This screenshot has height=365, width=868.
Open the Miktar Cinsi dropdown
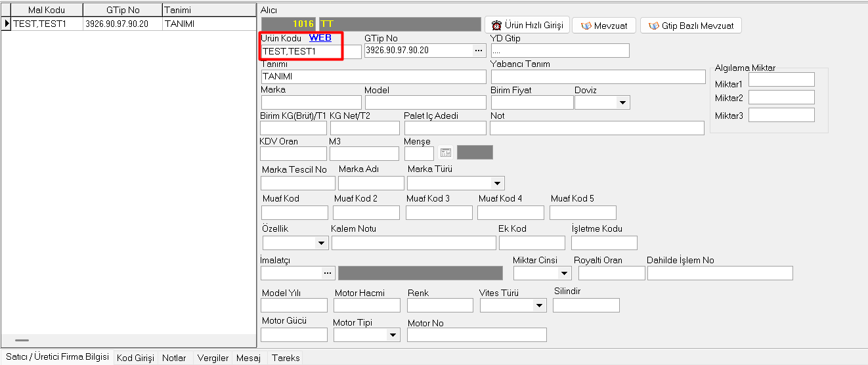point(564,273)
